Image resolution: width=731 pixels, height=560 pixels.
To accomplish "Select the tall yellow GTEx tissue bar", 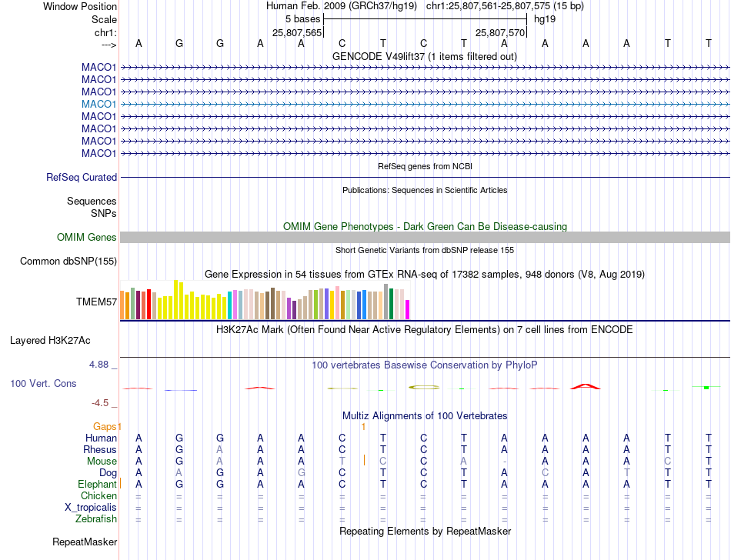I will pyautogui.click(x=175, y=299).
